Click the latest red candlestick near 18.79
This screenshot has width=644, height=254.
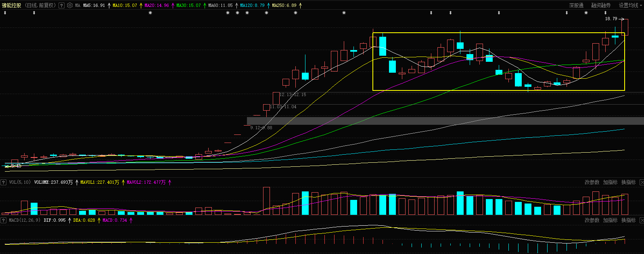(625, 27)
